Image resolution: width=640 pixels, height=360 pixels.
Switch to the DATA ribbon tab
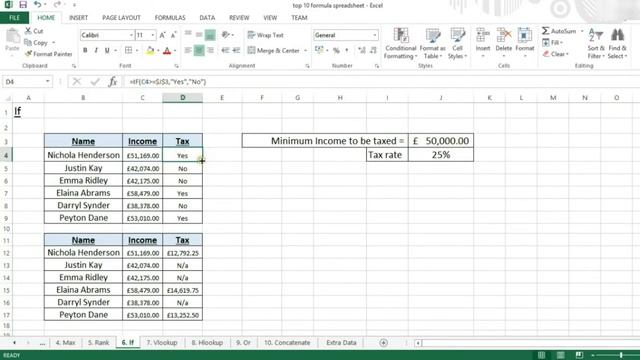pyautogui.click(x=207, y=18)
